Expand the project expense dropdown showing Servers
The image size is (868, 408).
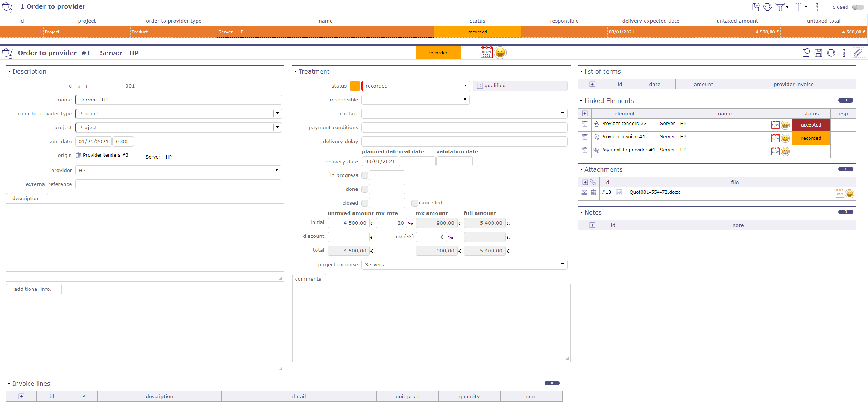tap(563, 264)
